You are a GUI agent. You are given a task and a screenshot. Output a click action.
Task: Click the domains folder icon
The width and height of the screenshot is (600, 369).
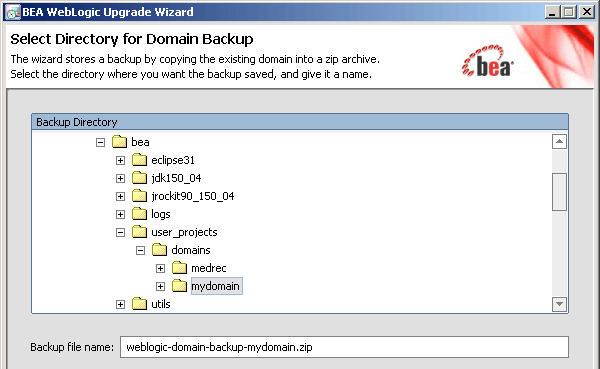click(x=159, y=250)
